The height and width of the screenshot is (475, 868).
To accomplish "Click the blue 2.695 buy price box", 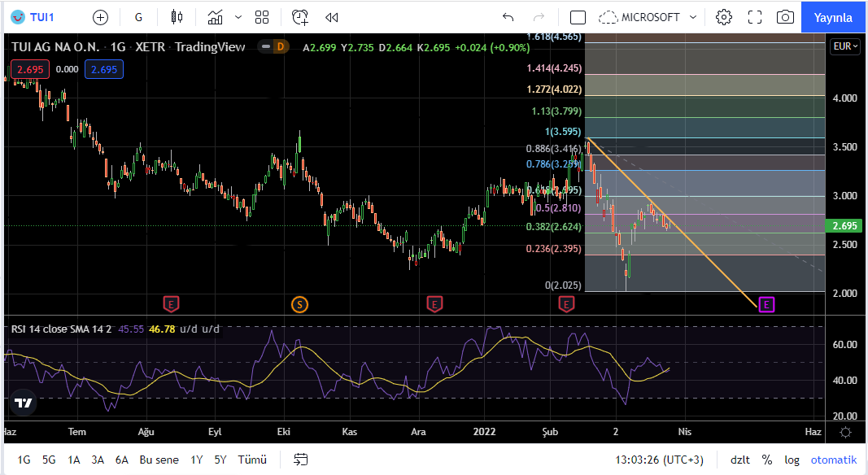I will [104, 69].
